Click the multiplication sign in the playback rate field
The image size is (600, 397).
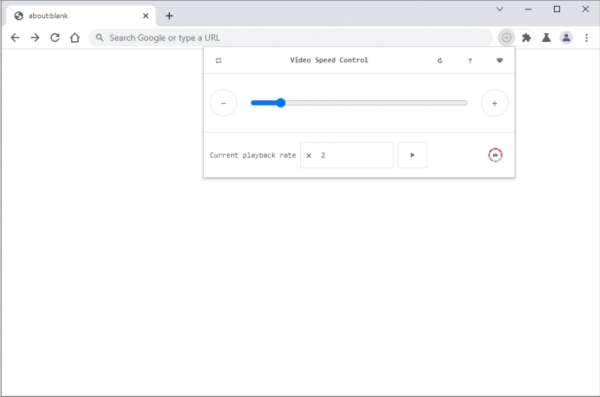pos(308,155)
